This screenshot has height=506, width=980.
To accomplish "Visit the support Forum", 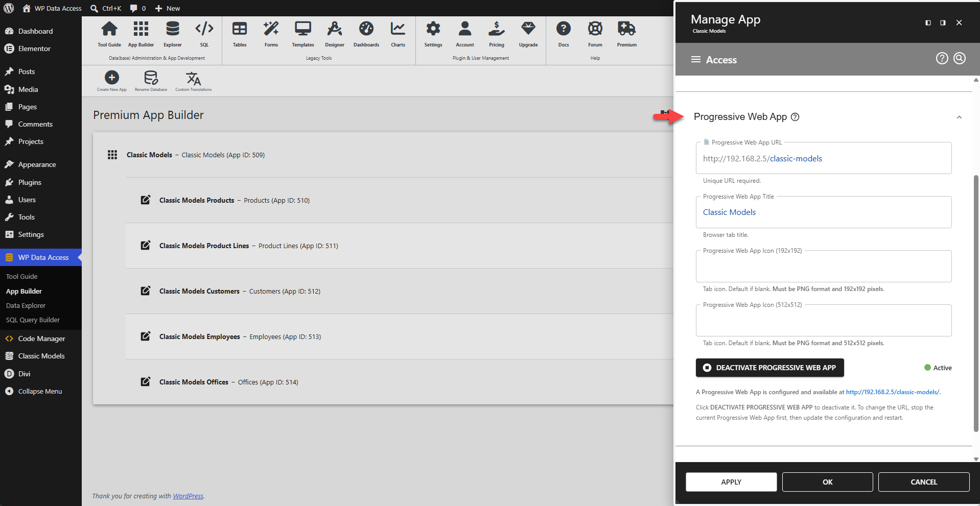I will coord(595,34).
